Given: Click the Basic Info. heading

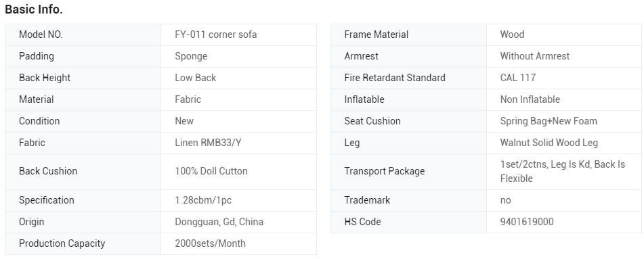Looking at the screenshot, I should click(34, 9).
